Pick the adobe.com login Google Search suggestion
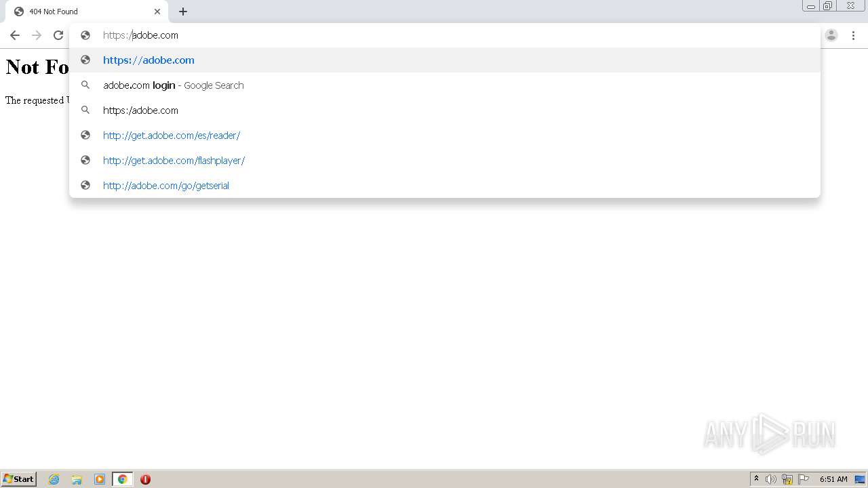Image resolution: width=868 pixels, height=488 pixels. 445,85
